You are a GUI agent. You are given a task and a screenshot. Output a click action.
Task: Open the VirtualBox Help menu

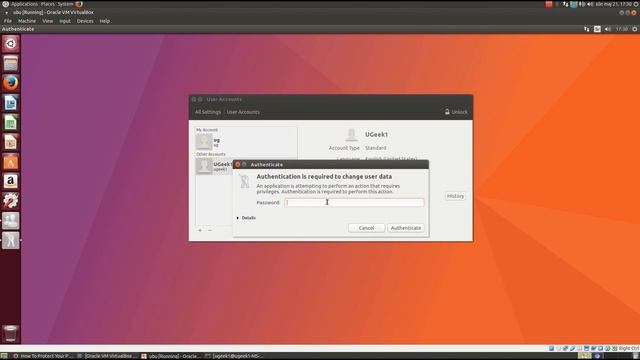[x=104, y=21]
